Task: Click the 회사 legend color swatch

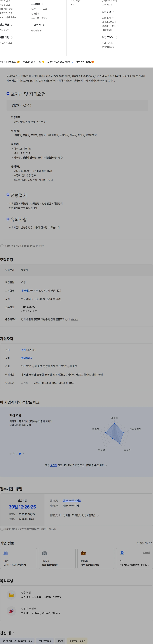Action: tap(11, 453)
